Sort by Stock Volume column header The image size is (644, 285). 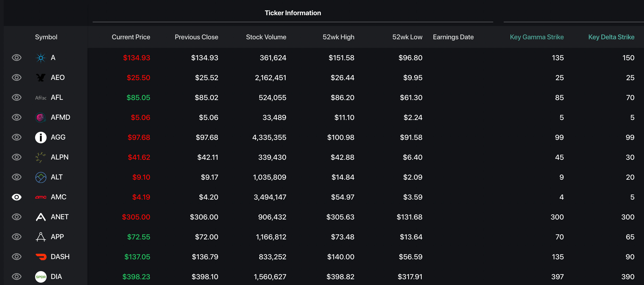coord(266,37)
